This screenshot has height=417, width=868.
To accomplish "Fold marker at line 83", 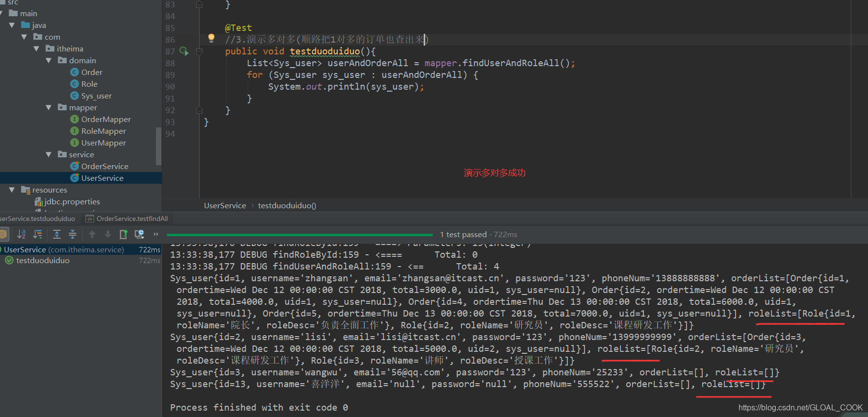I will [199, 4].
